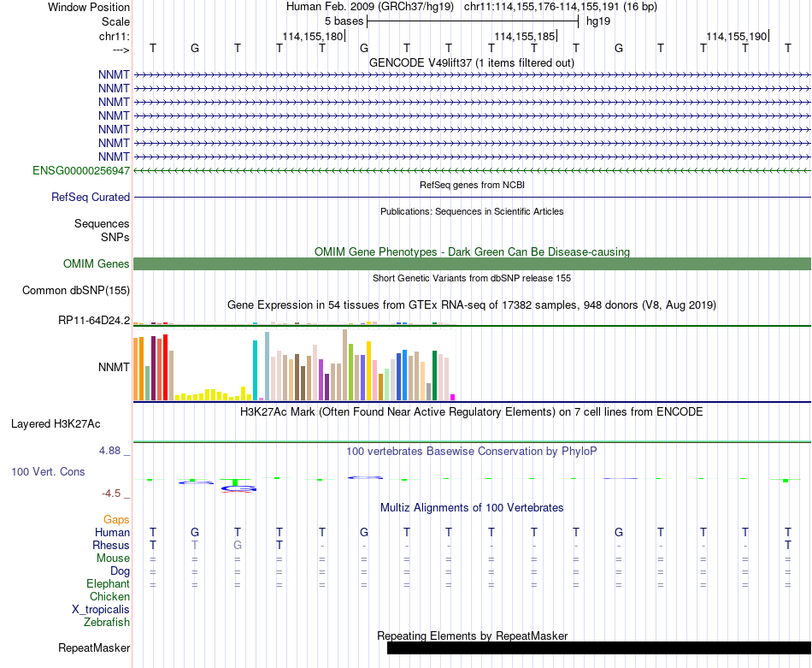The height and width of the screenshot is (668, 812).
Task: Select the Common dbSNP(155) track label
Action: click(75, 290)
